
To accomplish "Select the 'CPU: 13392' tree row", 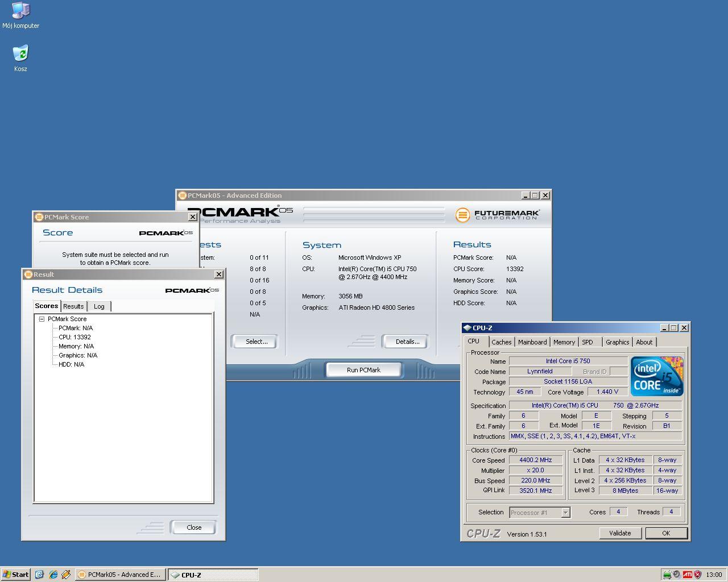I will tap(75, 337).
